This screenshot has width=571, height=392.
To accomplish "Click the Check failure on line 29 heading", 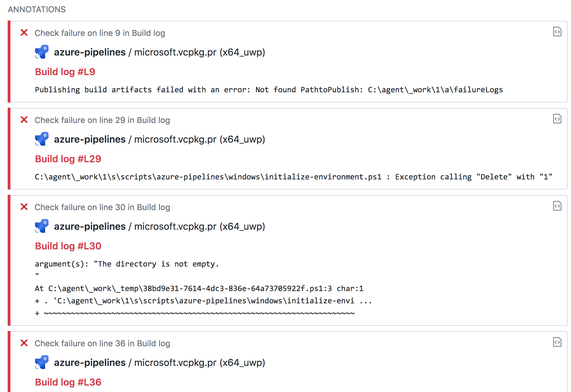I will (x=102, y=120).
